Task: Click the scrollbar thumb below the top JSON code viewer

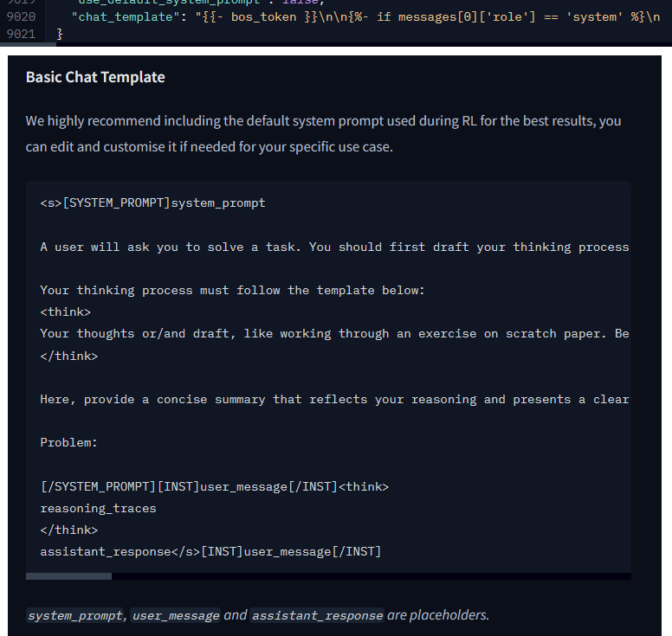Action: [x=28, y=44]
